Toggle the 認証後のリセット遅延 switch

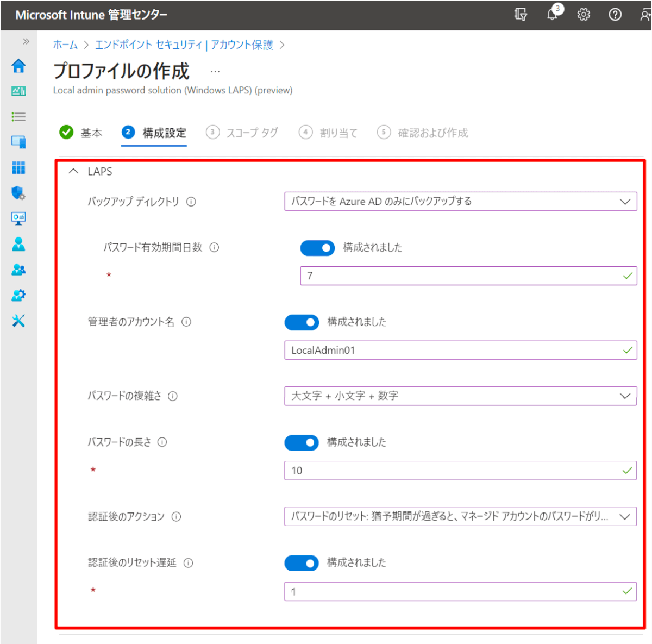pos(302,563)
